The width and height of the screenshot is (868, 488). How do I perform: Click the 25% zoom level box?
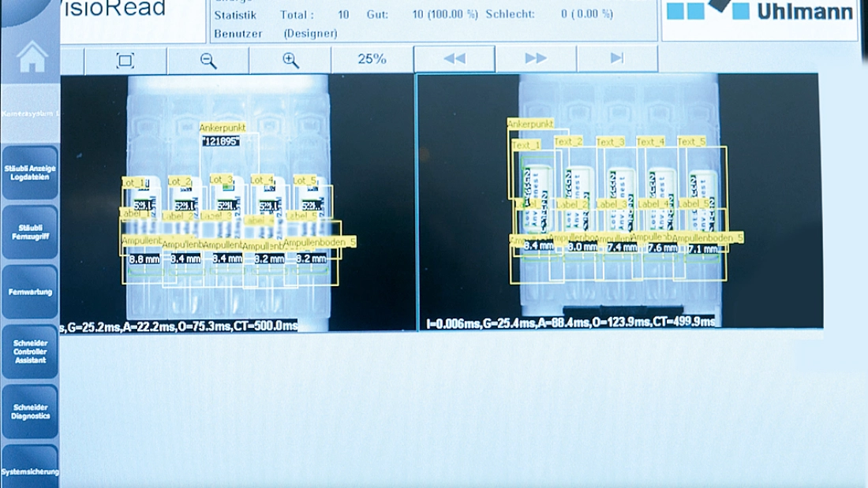coord(372,59)
